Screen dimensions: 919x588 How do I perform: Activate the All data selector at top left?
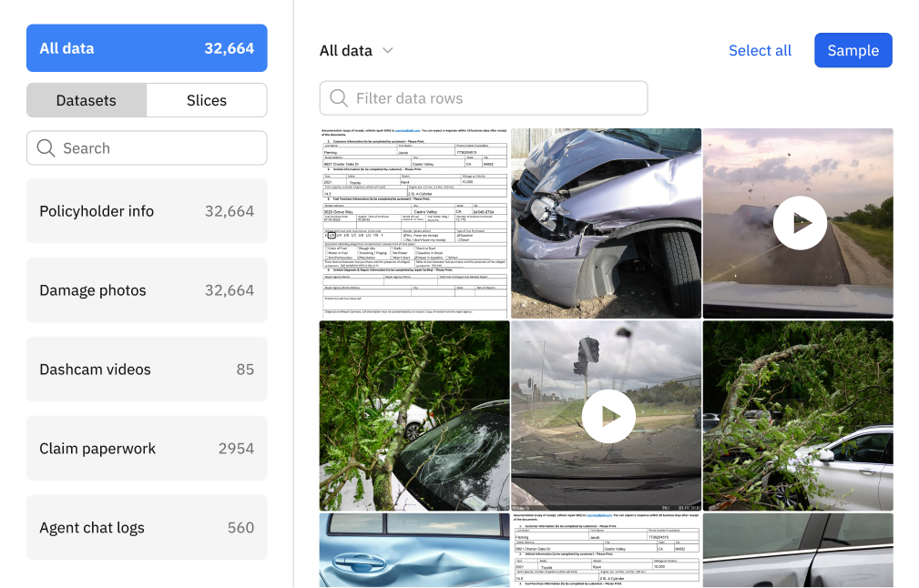tap(146, 47)
